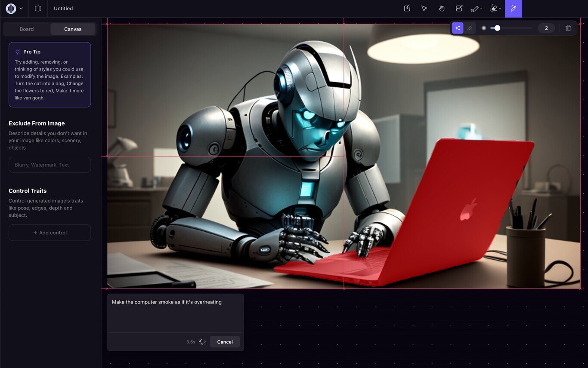Viewport: 588px width, 368px height.
Task: Select the sketch pencil tool
Action: [x=475, y=9]
